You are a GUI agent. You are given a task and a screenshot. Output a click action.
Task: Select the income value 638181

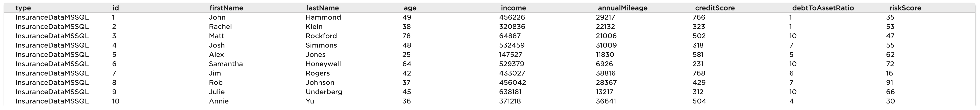coord(510,92)
